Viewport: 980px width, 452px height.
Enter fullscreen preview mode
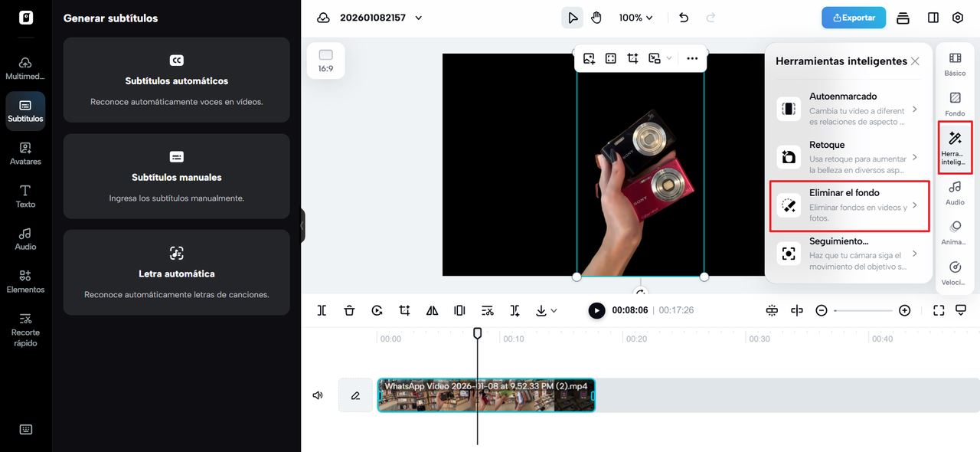coord(939,310)
